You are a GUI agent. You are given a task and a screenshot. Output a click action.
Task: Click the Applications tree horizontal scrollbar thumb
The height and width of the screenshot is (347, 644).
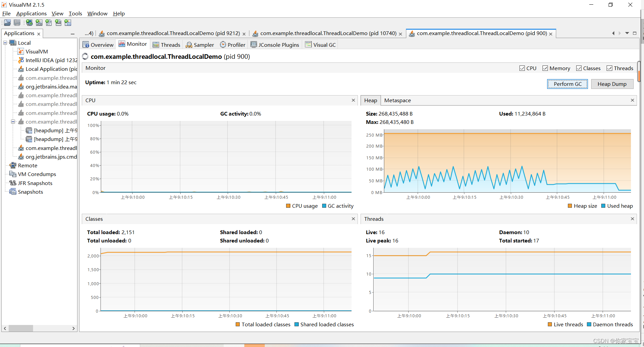(x=21, y=328)
